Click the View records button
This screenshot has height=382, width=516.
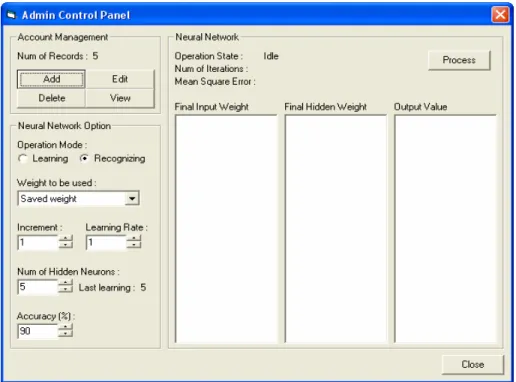coord(120,98)
